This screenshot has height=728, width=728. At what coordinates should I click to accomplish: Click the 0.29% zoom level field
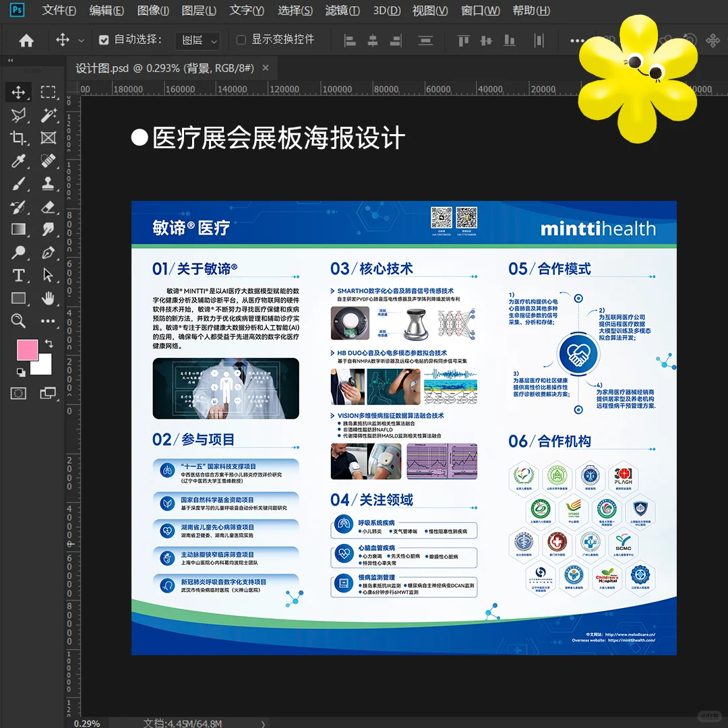coord(87,723)
